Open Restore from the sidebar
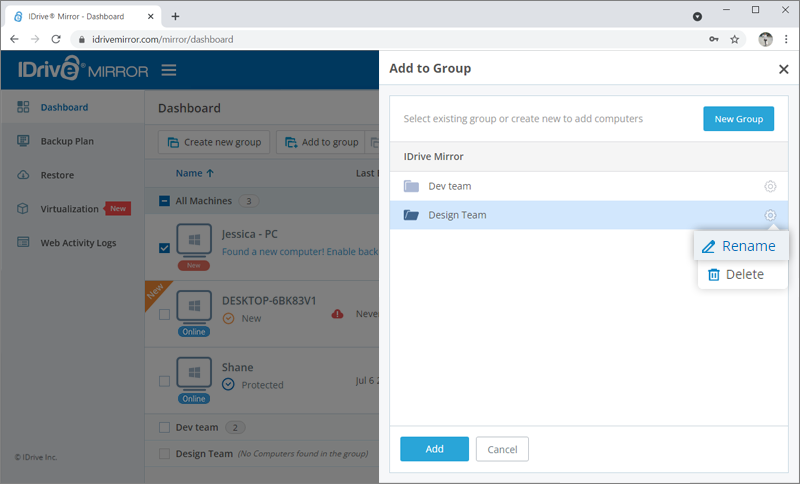 click(57, 175)
